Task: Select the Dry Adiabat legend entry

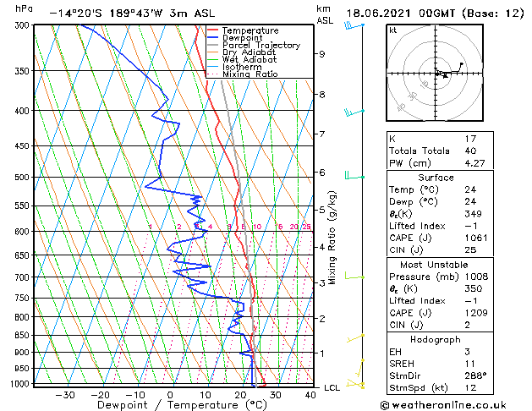Action: 241,52
